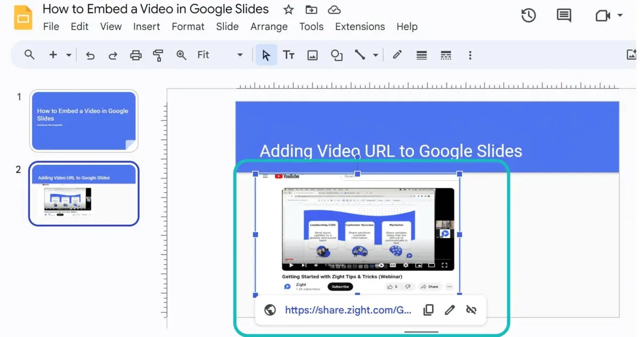Choose the Select arrow cursor tool
644x337 pixels.
[x=266, y=55]
